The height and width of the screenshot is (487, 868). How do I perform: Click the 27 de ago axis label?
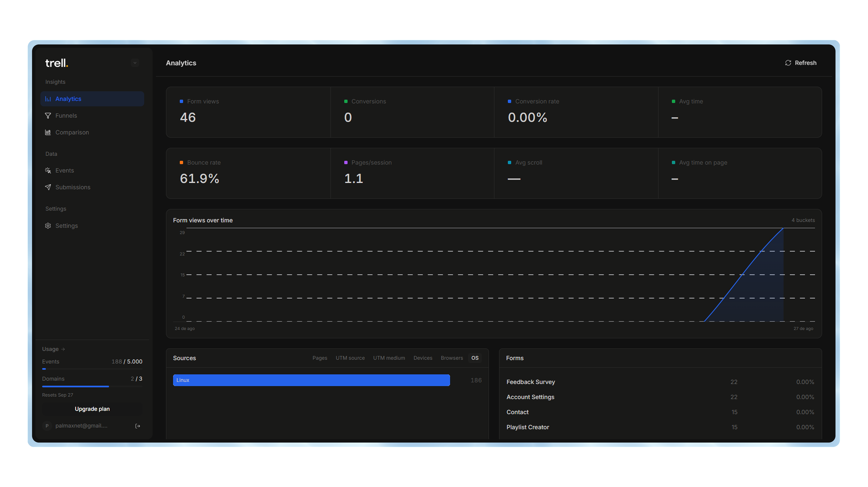(803, 328)
